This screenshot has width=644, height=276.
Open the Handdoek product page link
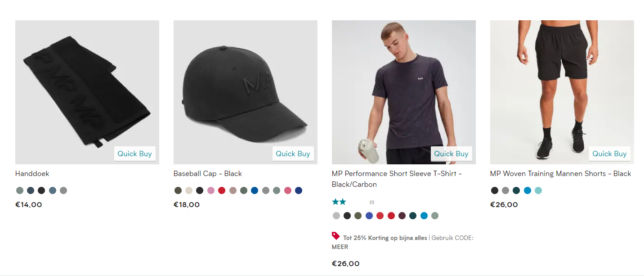[32, 173]
